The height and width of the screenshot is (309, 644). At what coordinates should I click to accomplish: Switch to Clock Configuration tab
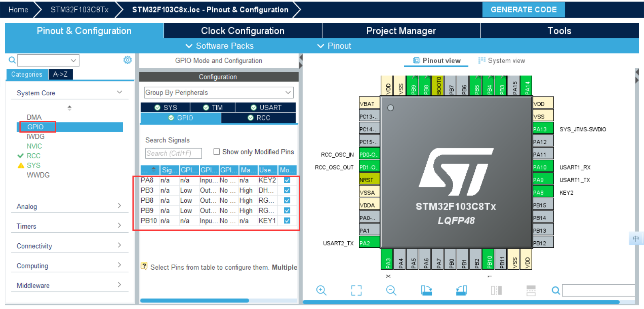point(243,31)
